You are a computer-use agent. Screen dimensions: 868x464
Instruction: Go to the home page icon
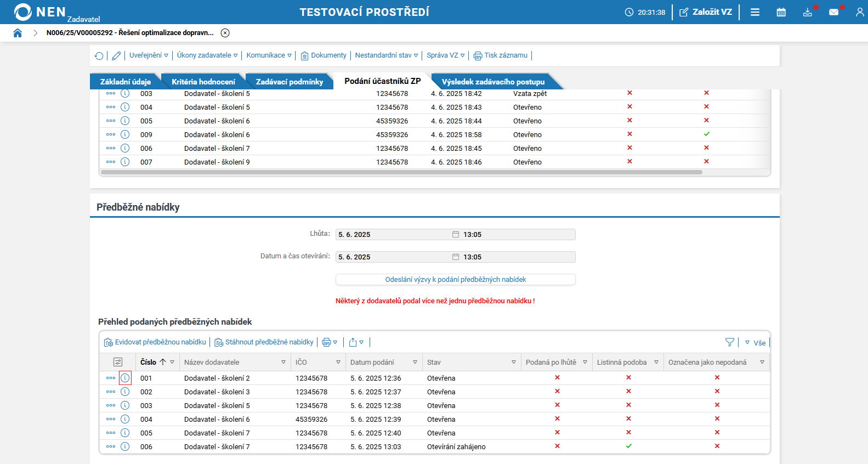[18, 33]
